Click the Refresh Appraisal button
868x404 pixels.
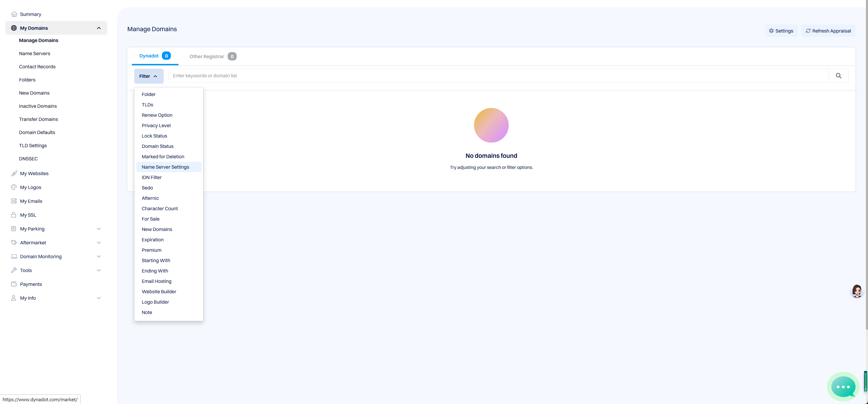(828, 31)
